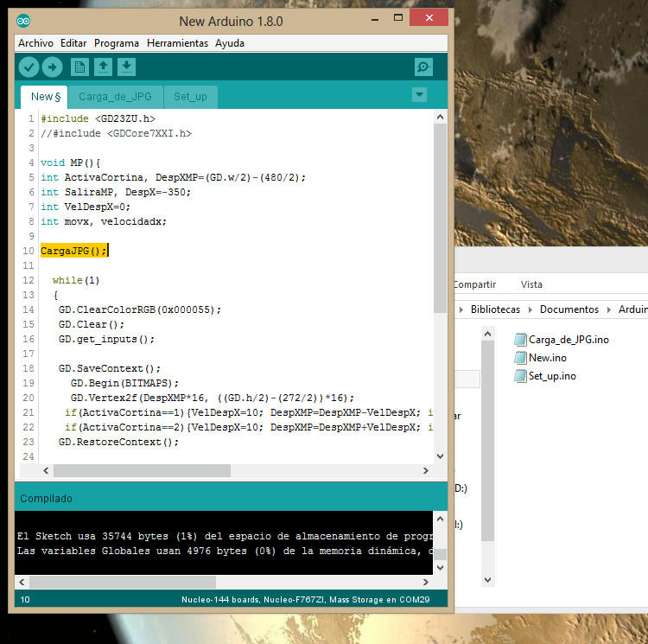Viewport: 648px width, 644px height.
Task: Click the GD.ClearColorRGB(0x000055); line
Action: coord(140,309)
